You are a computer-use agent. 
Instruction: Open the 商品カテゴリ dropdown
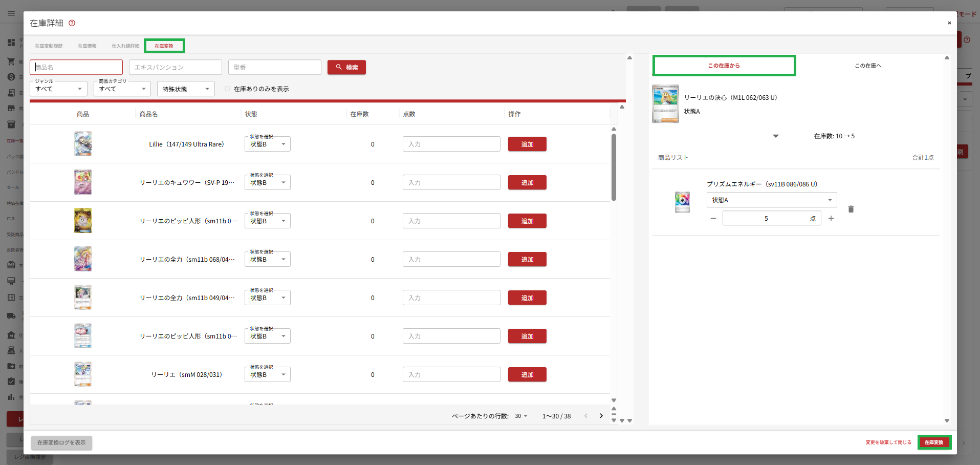coord(122,89)
